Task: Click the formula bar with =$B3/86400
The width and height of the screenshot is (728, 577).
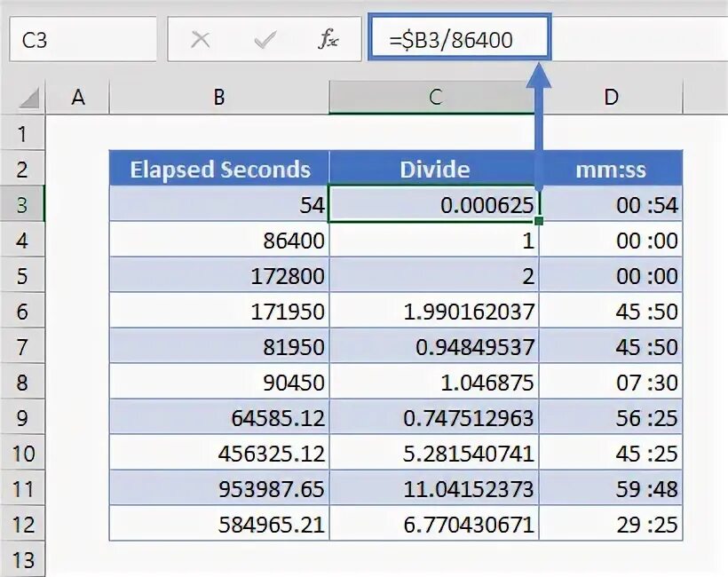Action: click(x=460, y=37)
